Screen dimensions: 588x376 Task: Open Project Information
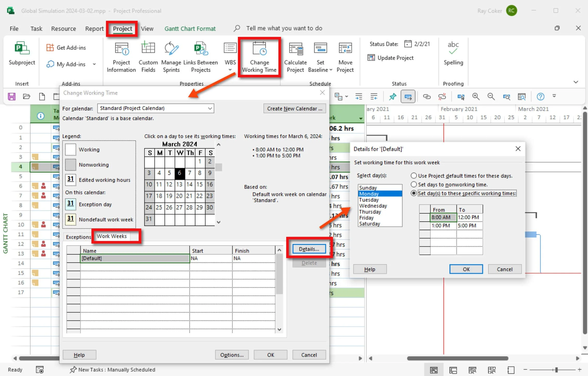(121, 58)
